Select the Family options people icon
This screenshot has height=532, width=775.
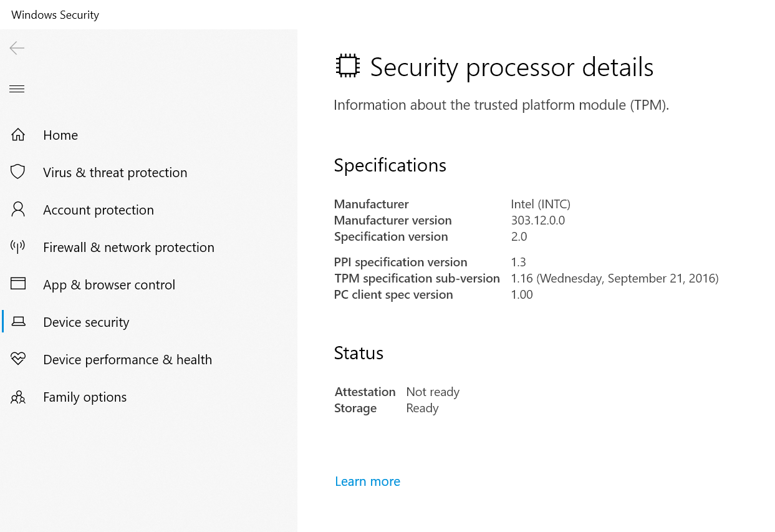19,397
